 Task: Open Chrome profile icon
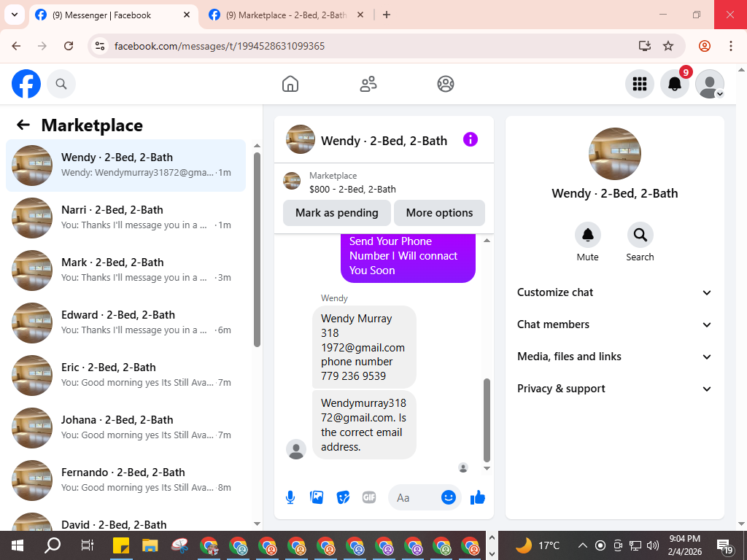tap(705, 46)
